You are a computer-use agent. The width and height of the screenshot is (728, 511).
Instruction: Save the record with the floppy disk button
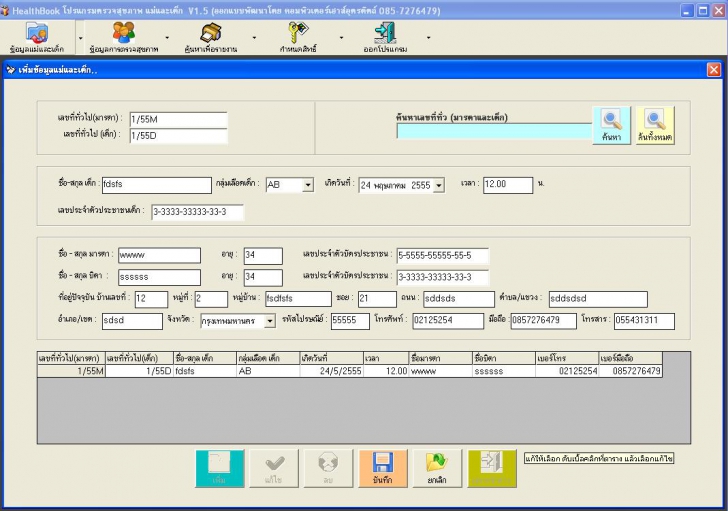[x=381, y=468]
